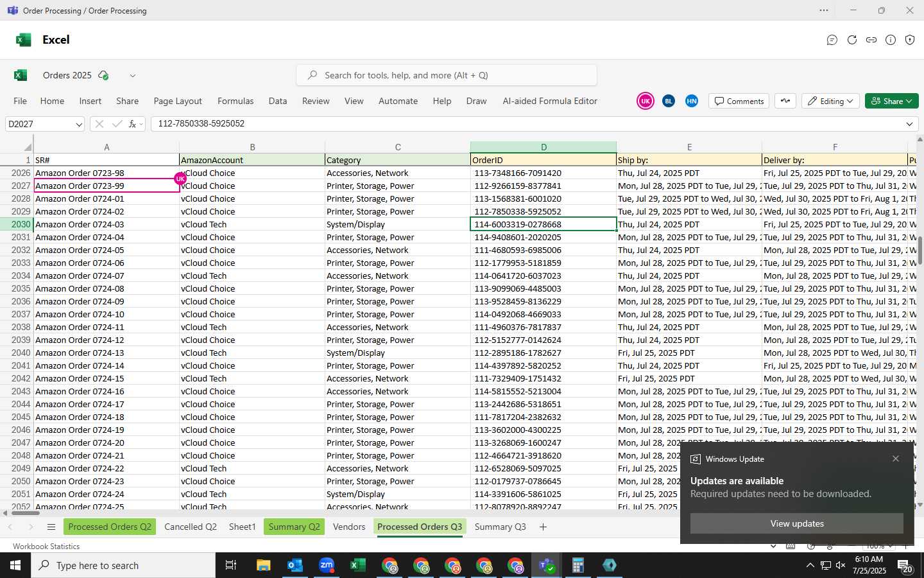Click the BL collaborator avatar
This screenshot has width=924, height=578.
(669, 101)
